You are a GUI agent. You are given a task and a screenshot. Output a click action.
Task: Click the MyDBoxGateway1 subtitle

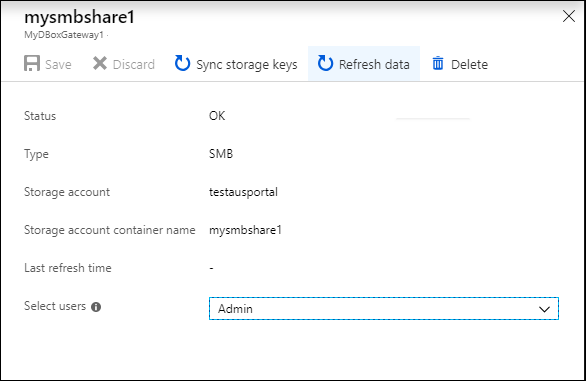click(64, 35)
